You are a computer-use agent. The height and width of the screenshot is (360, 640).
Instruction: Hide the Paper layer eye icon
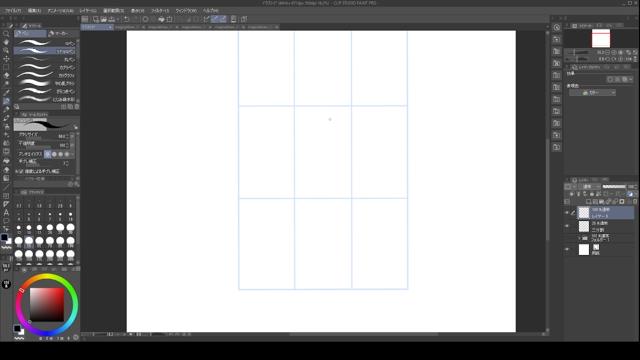click(567, 249)
